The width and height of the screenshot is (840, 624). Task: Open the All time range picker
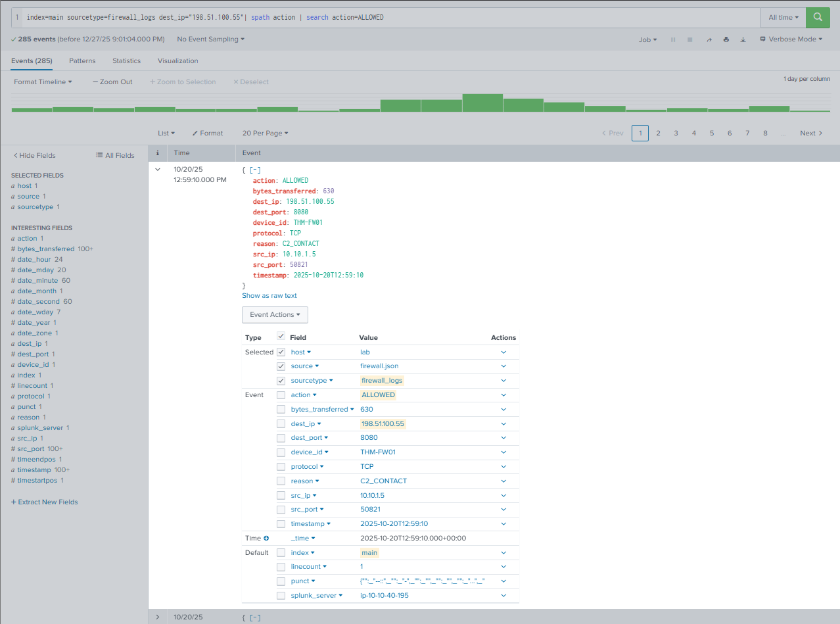tap(783, 18)
